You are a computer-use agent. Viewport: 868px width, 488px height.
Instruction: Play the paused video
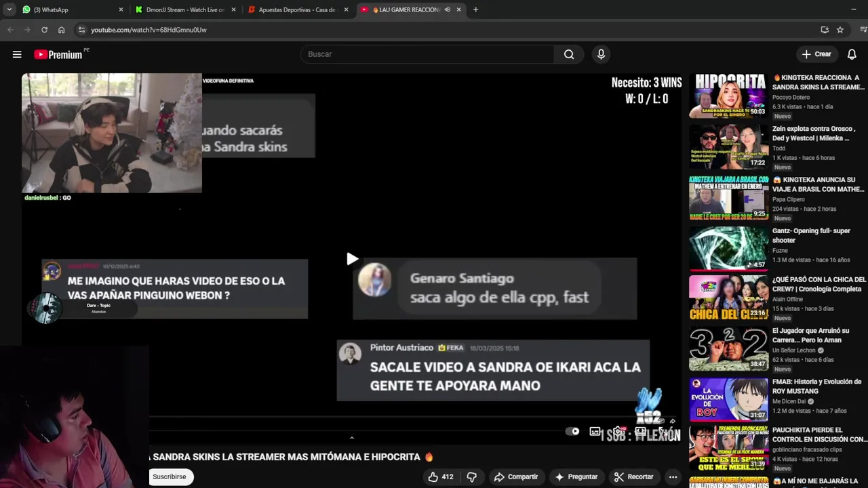coord(352,259)
